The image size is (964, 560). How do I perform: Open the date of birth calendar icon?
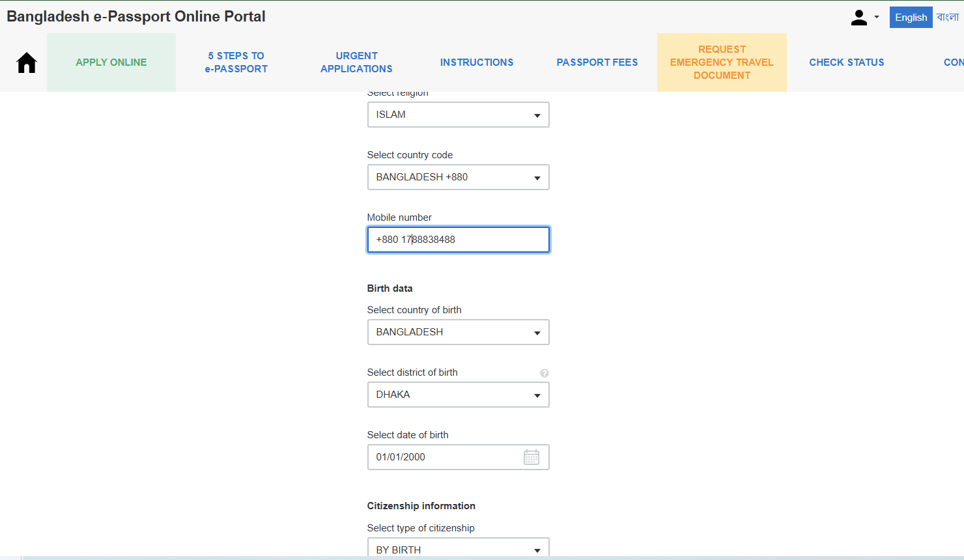pyautogui.click(x=532, y=457)
